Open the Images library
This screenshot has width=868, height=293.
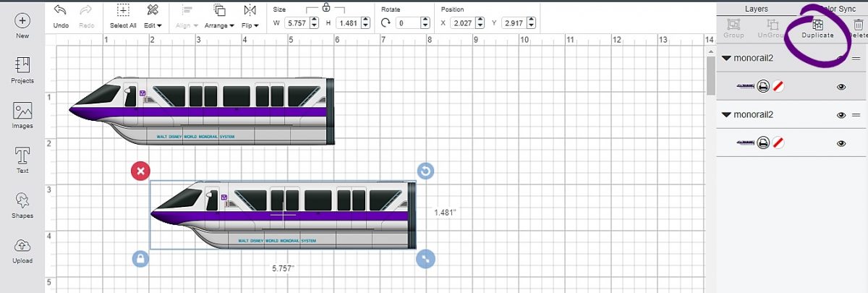coord(22,111)
